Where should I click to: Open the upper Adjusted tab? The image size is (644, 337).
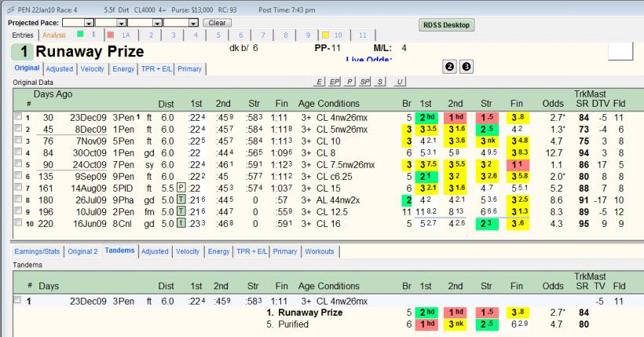click(x=60, y=68)
